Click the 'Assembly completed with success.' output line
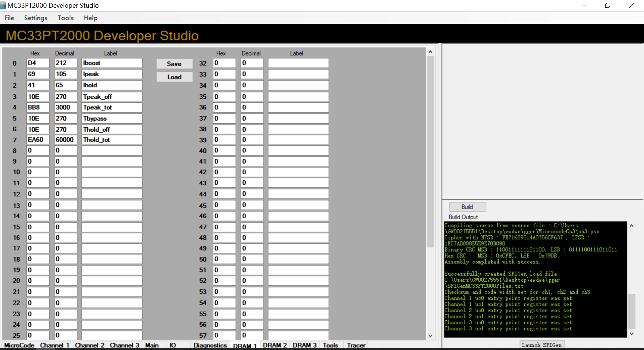This screenshot has height=350, width=644. pyautogui.click(x=492, y=262)
